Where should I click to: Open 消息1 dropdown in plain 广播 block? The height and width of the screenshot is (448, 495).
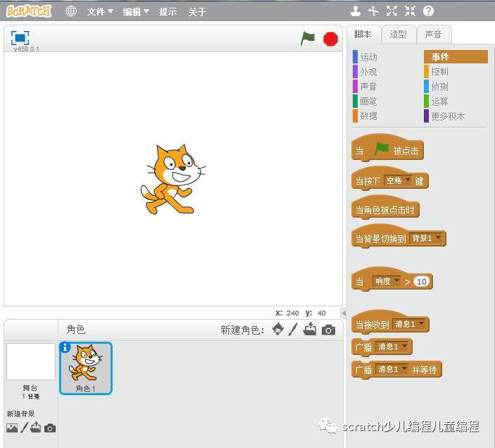coord(392,347)
